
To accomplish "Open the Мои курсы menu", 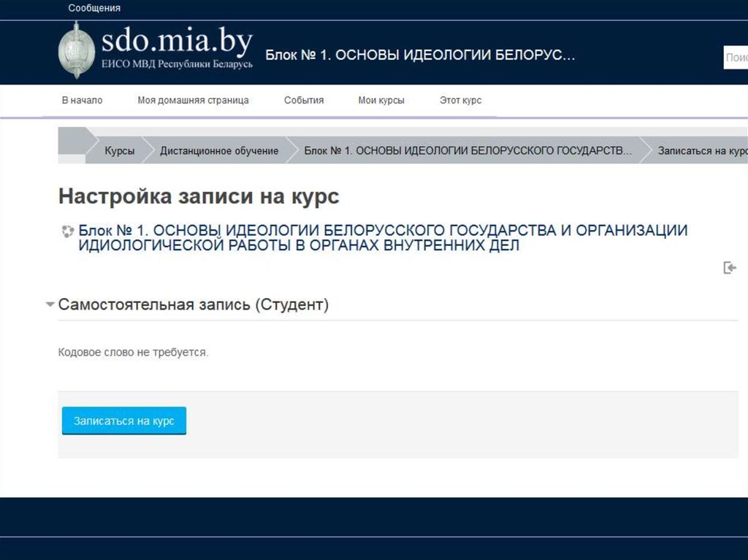I will 381,101.
